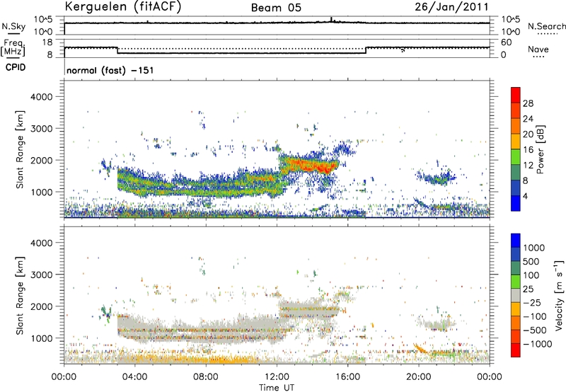Click the "Nave" legend label
This screenshot has height=392, width=566.
point(538,49)
